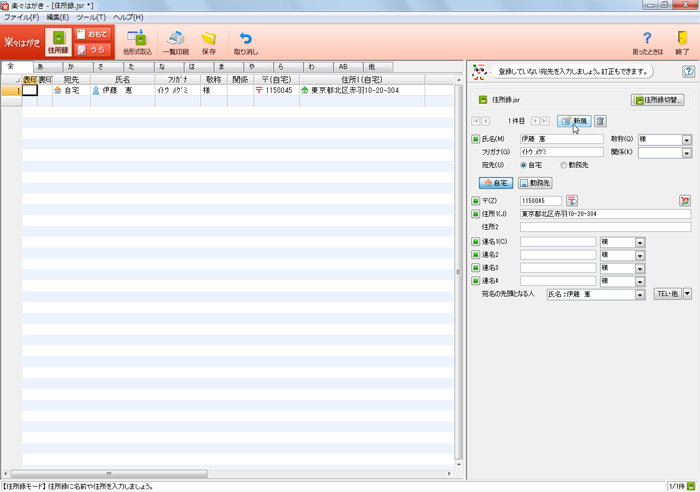Click the 住所2 input field
The height and width of the screenshot is (492, 700).
click(x=604, y=227)
